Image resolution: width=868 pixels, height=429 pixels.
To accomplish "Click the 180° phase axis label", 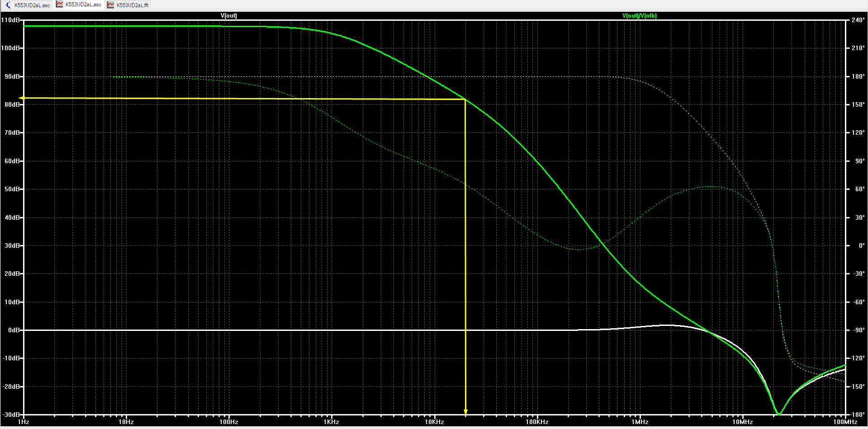I will pos(858,76).
